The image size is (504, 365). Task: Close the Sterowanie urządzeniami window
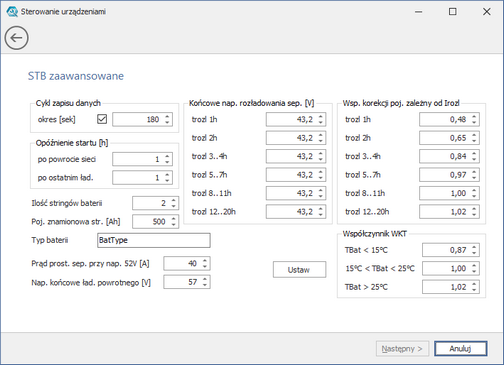click(487, 12)
